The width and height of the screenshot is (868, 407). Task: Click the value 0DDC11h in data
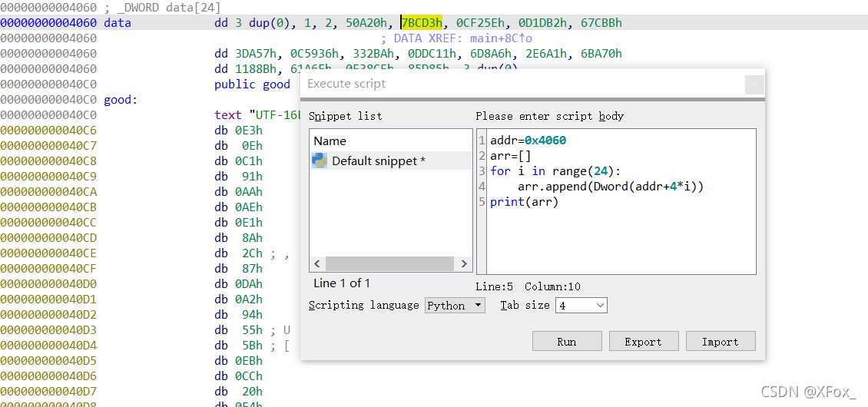point(432,54)
